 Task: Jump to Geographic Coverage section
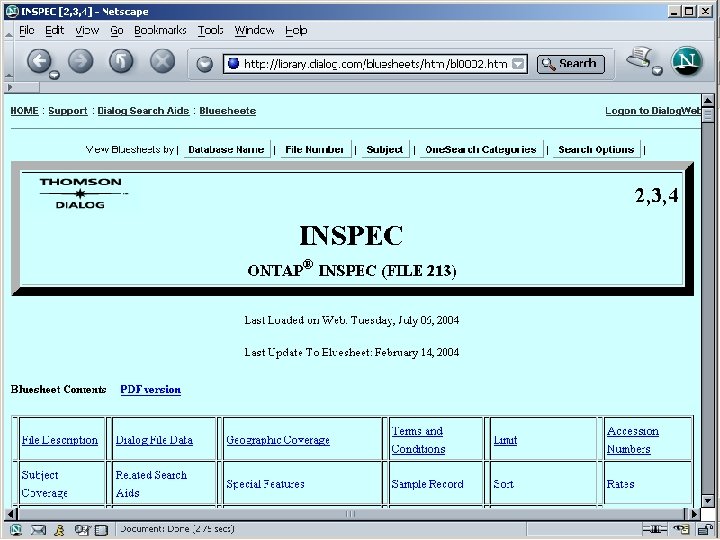[x=278, y=440]
